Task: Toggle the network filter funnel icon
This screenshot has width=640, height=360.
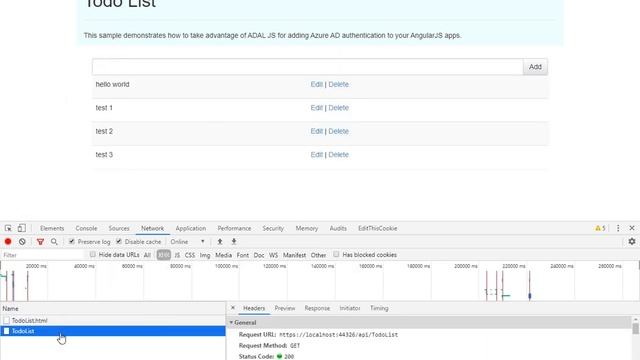Action: (x=40, y=242)
